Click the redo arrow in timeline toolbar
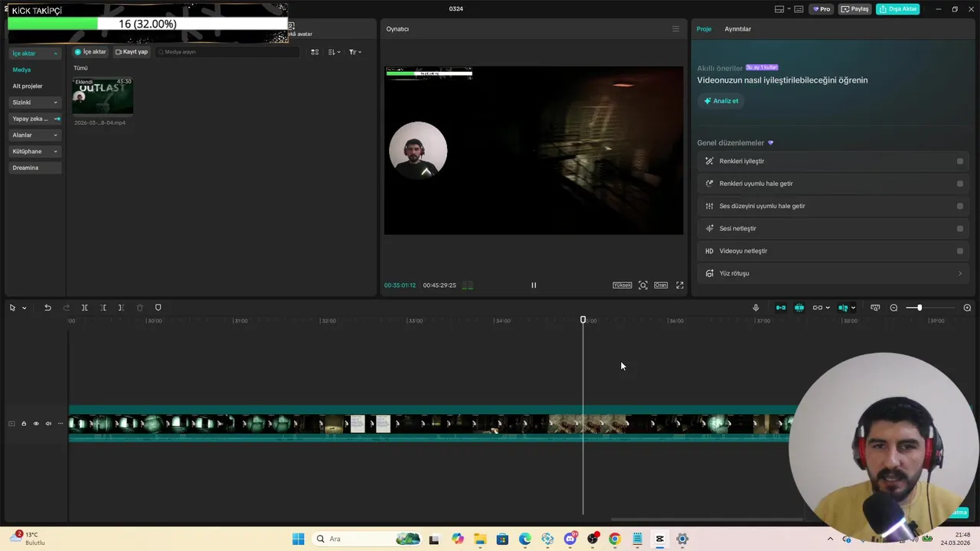Screen dimensions: 980x551 click(66, 308)
